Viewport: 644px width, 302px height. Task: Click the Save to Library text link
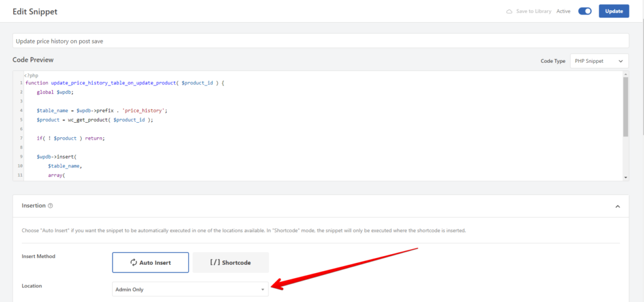(x=534, y=11)
